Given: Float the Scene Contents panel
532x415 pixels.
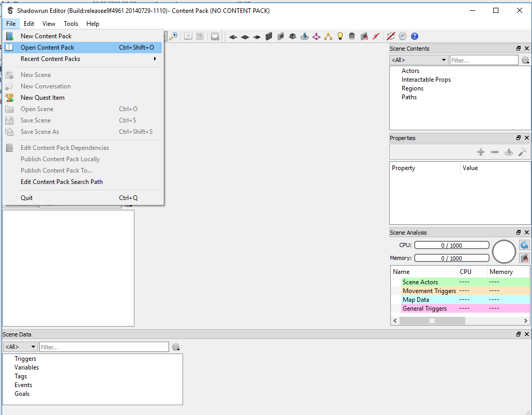Looking at the screenshot, I should [x=519, y=49].
